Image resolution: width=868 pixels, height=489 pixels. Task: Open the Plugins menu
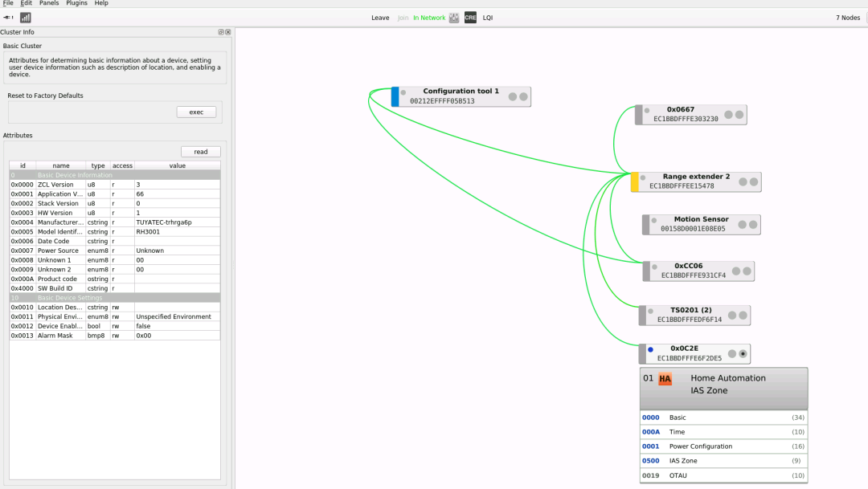click(76, 3)
